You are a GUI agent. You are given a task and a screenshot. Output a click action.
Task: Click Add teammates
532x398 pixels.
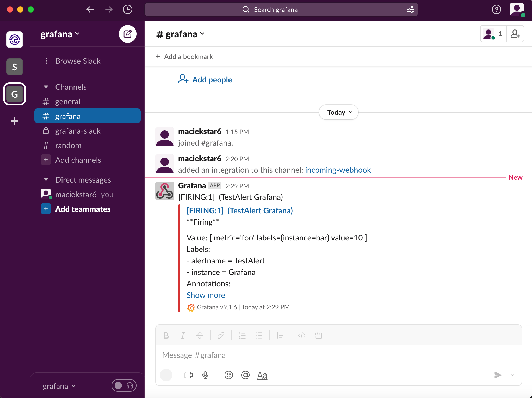pyautogui.click(x=87, y=209)
